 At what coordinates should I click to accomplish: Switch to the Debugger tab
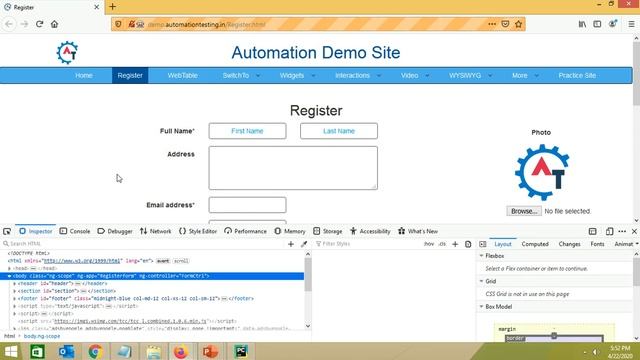(x=115, y=231)
